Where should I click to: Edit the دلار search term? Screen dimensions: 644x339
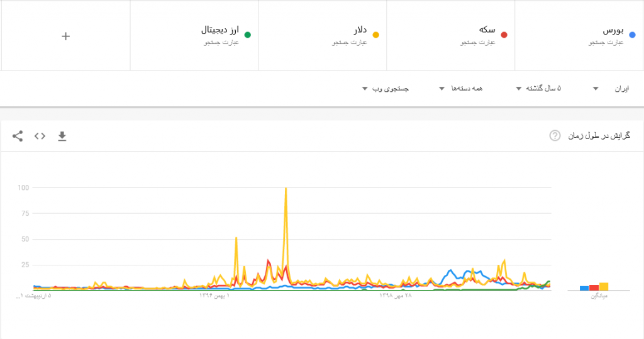click(358, 30)
